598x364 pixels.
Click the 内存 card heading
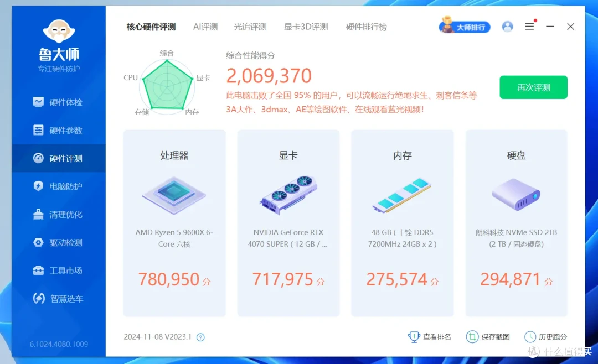(x=403, y=155)
